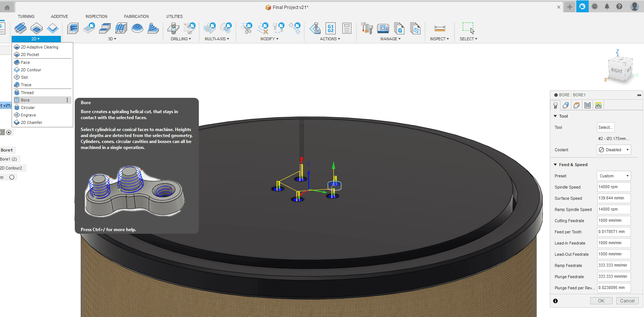Open the Post Library icon with G
The width and height of the screenshot is (644, 317).
[x=399, y=28]
